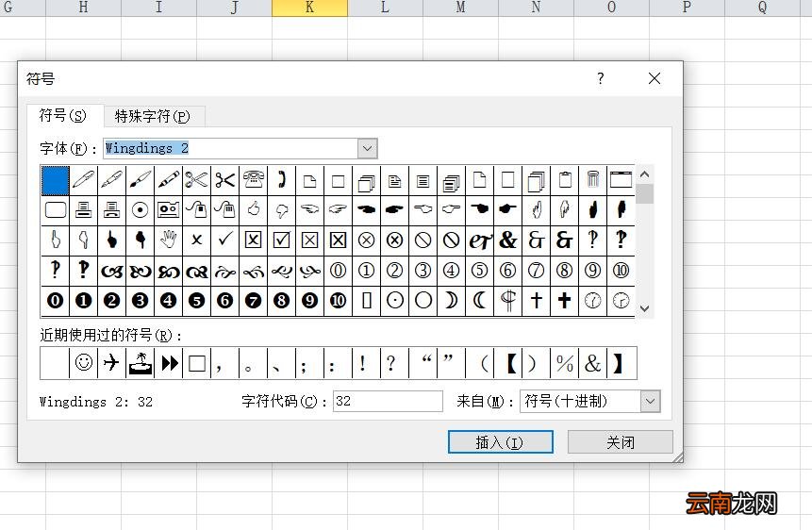Pick the percent sign recent symbol

(x=565, y=363)
